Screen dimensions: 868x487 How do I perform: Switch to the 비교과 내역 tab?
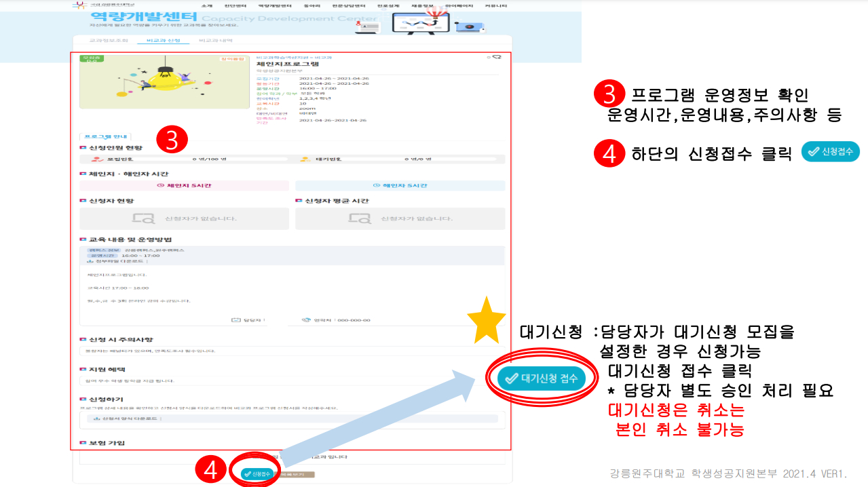point(210,41)
